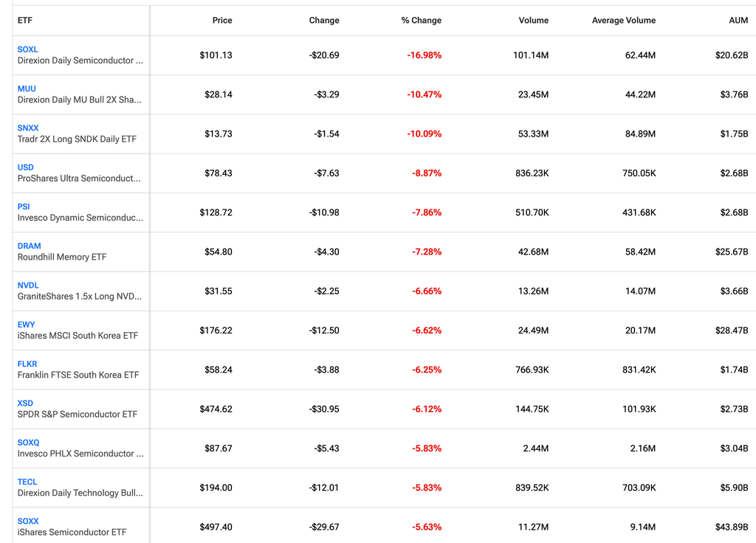This screenshot has width=756, height=543.
Task: Sort by the AUM column header
Action: point(738,20)
